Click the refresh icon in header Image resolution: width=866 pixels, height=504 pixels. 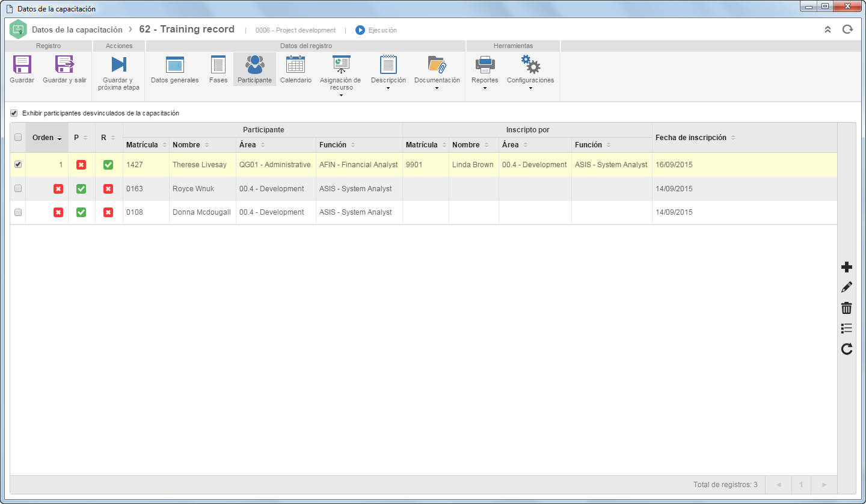(x=847, y=29)
